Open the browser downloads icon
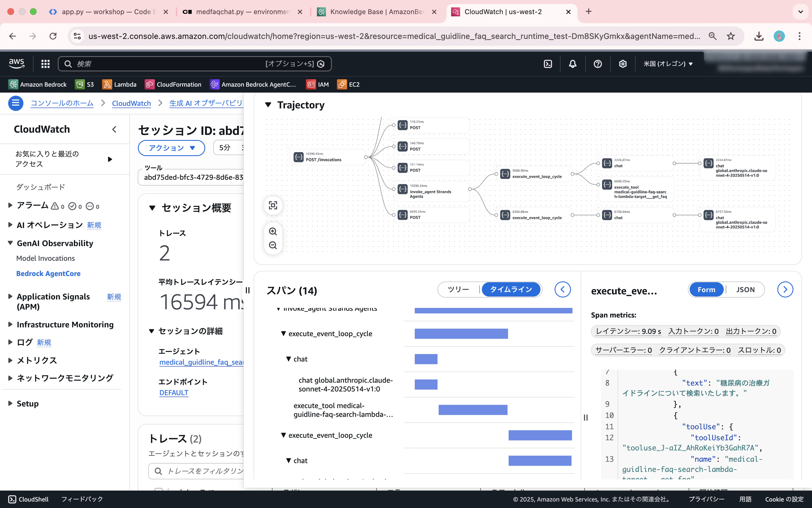 tap(759, 36)
